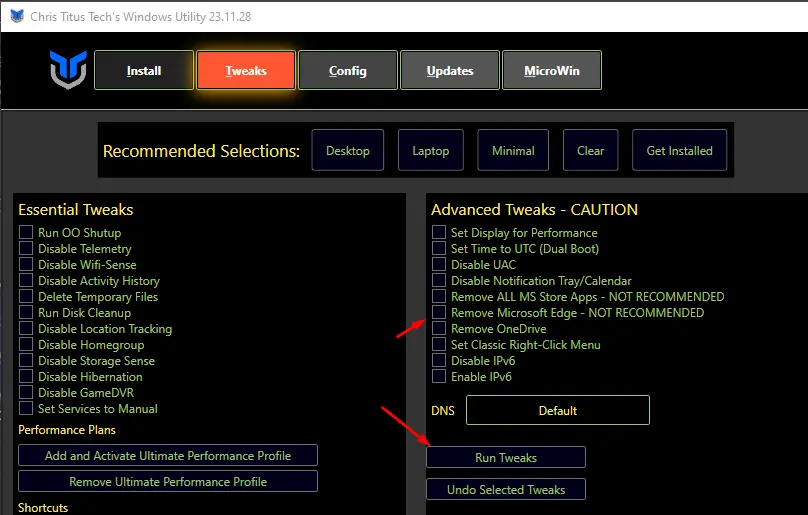Open the MicroWin tab
The height and width of the screenshot is (515, 808).
[552, 71]
